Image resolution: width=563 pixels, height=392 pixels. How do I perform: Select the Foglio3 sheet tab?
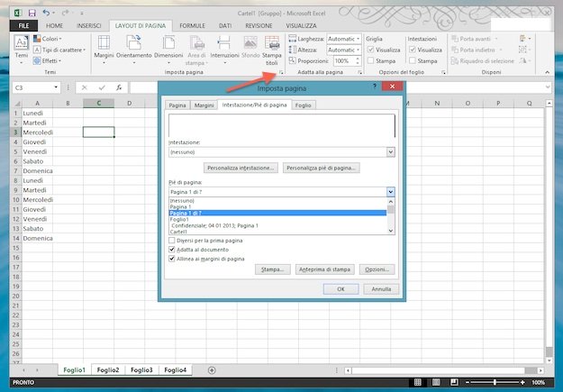tap(141, 369)
